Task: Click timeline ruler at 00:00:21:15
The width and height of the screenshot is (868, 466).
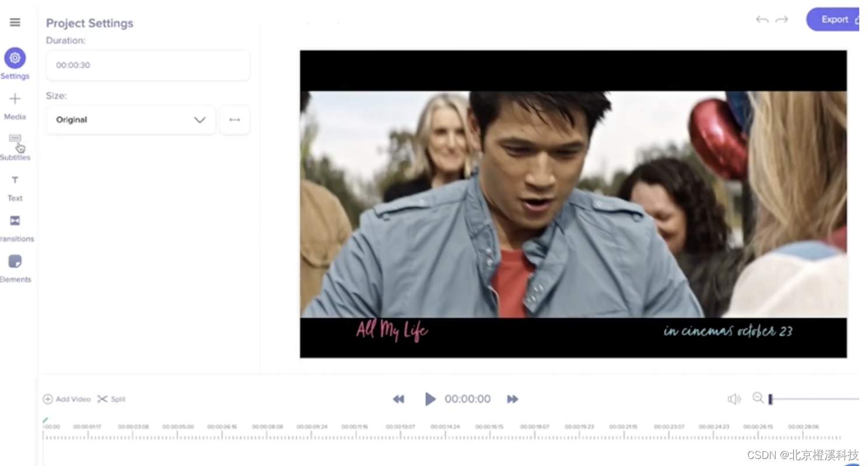Action: (624, 427)
